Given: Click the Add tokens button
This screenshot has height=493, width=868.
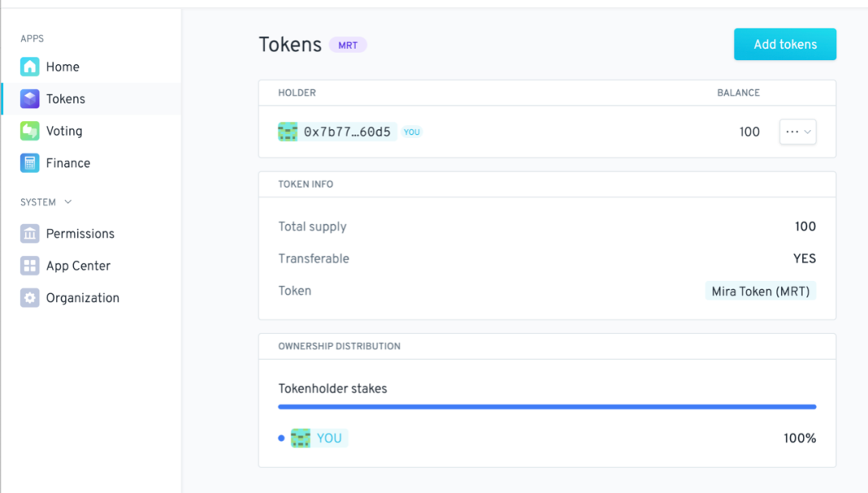Looking at the screenshot, I should [x=785, y=44].
